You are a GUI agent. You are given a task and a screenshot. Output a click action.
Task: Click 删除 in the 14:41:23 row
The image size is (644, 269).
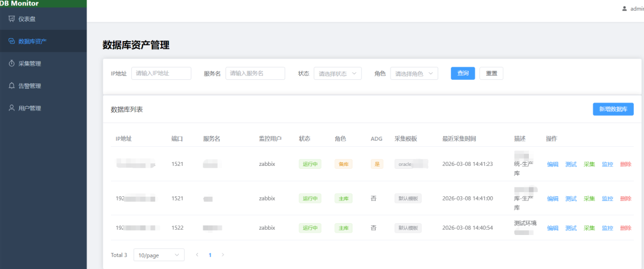pos(626,164)
